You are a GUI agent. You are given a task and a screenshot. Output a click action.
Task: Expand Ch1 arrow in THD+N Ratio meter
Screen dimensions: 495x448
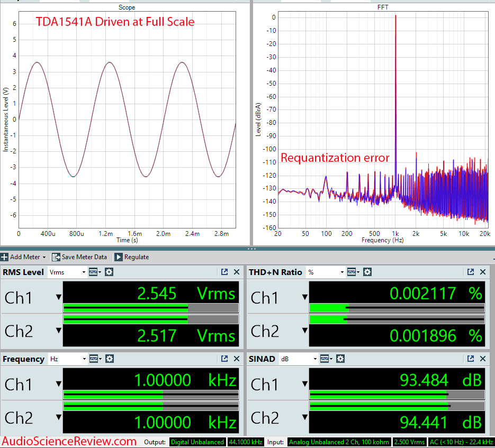(304, 297)
